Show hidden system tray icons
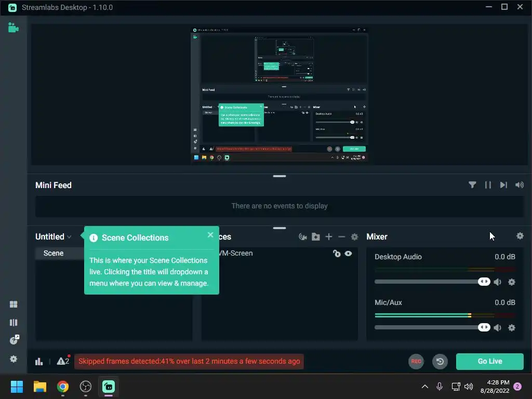The height and width of the screenshot is (399, 532). pos(425,387)
